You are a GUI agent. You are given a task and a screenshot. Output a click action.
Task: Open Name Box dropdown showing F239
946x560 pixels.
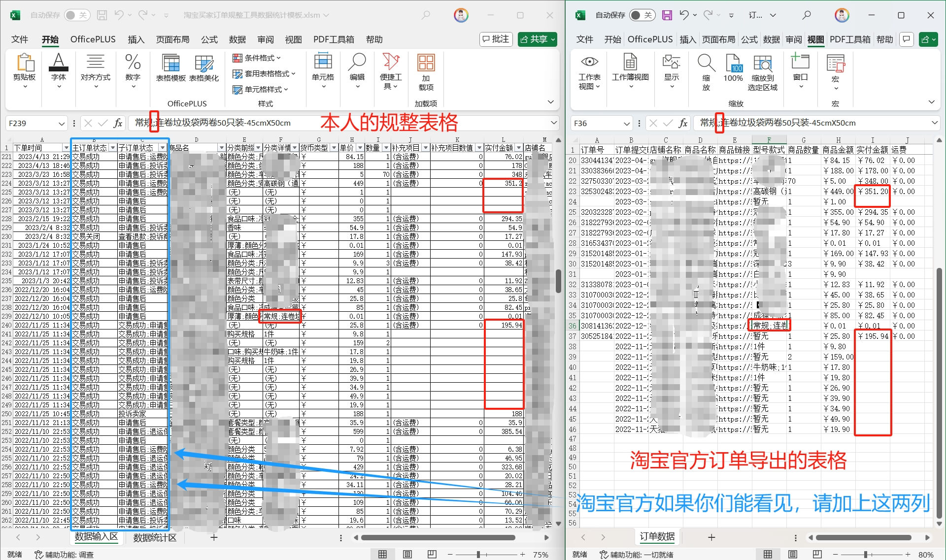tap(62, 123)
